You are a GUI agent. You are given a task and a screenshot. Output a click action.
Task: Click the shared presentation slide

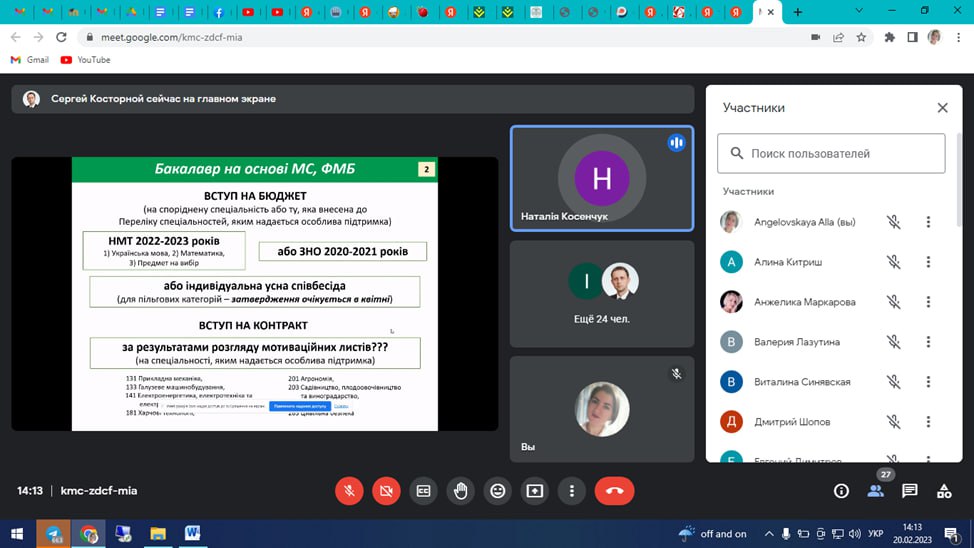pyautogui.click(x=255, y=293)
